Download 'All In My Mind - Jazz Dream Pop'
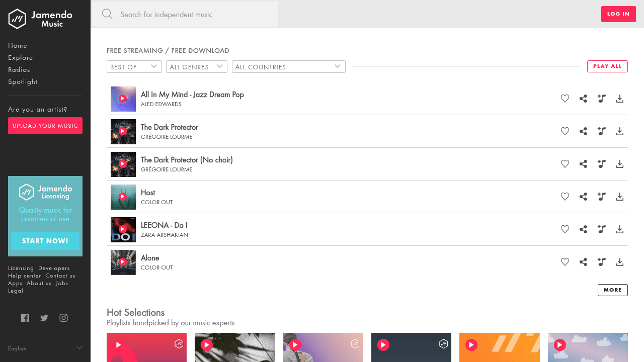The image size is (644, 362). [x=620, y=99]
